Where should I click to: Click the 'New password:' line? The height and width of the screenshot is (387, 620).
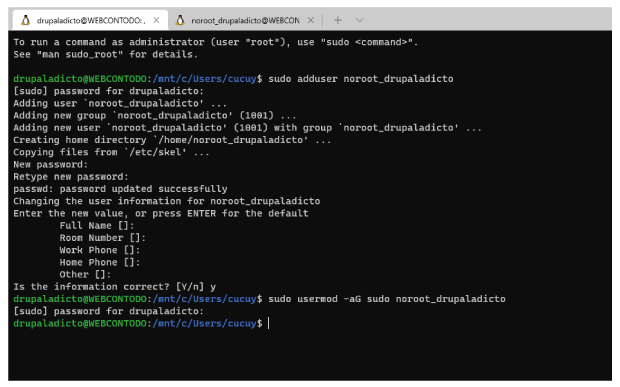point(51,164)
